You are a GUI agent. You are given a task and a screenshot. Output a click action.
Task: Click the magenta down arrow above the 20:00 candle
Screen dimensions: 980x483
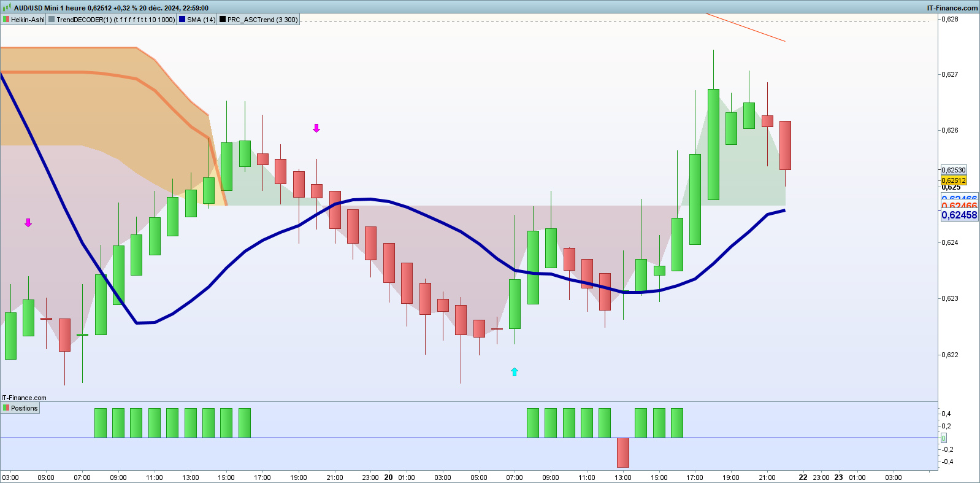[316, 128]
